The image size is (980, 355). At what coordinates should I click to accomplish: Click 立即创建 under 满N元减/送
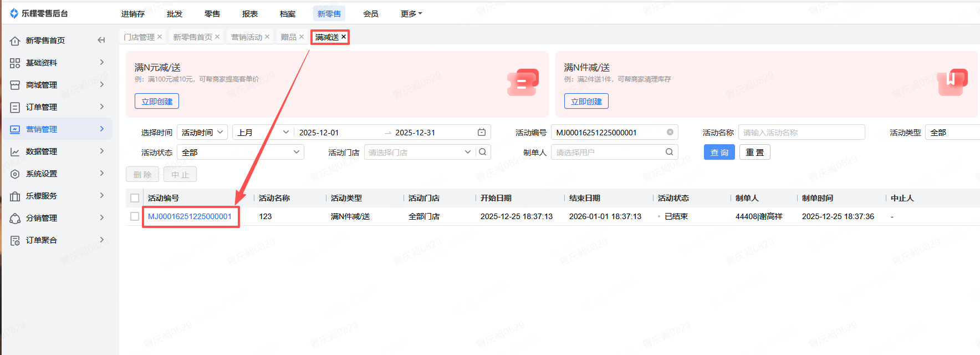[x=157, y=101]
